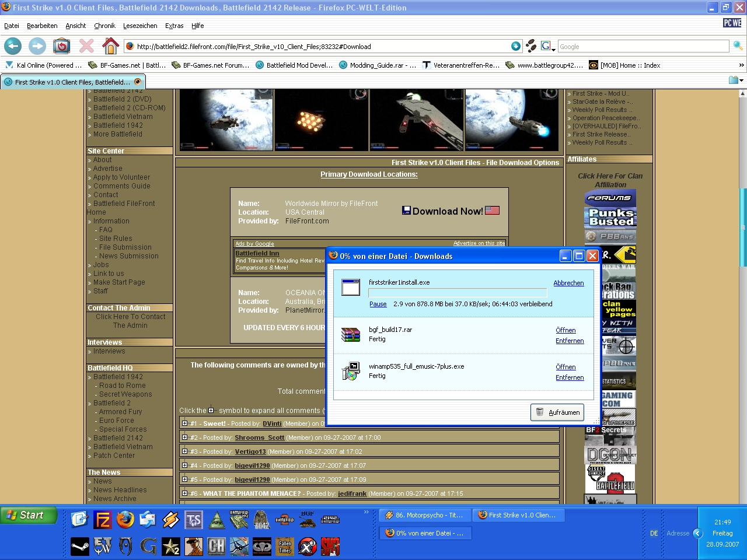Open the Chronik menu
The width and height of the screenshot is (747, 560).
tap(105, 26)
